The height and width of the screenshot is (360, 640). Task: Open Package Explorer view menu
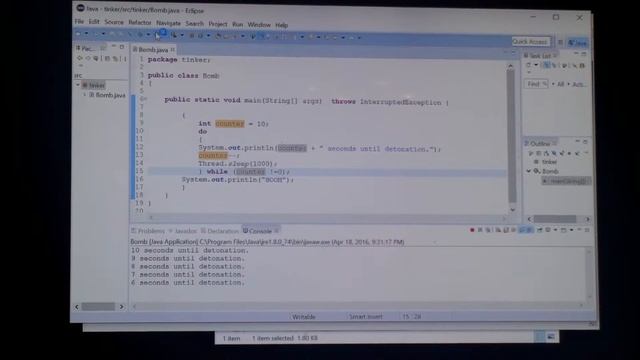[80, 65]
